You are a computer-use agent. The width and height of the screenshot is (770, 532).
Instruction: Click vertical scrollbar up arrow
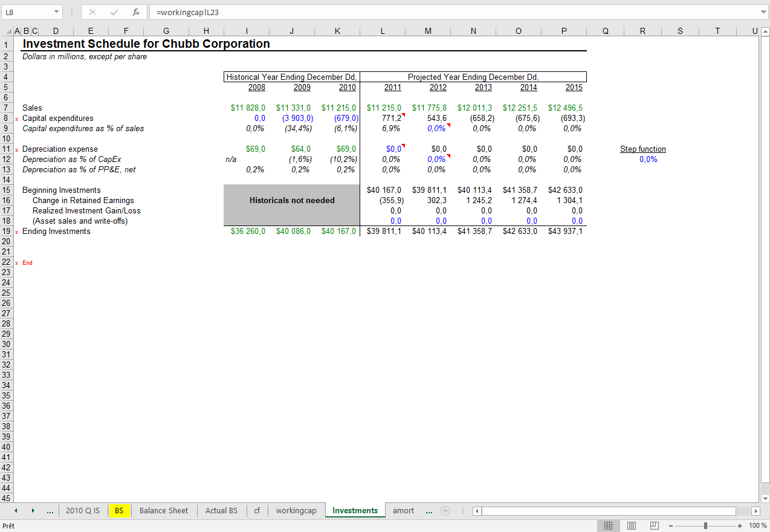[x=765, y=32]
